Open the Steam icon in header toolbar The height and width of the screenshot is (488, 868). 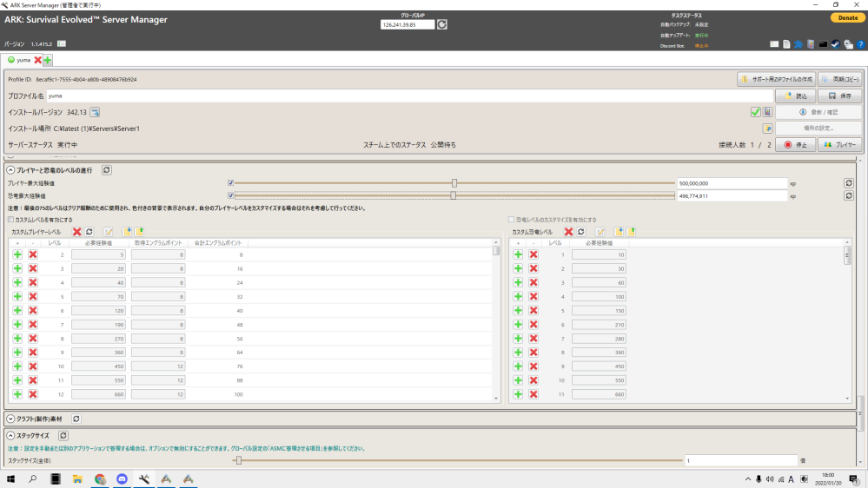[x=835, y=44]
